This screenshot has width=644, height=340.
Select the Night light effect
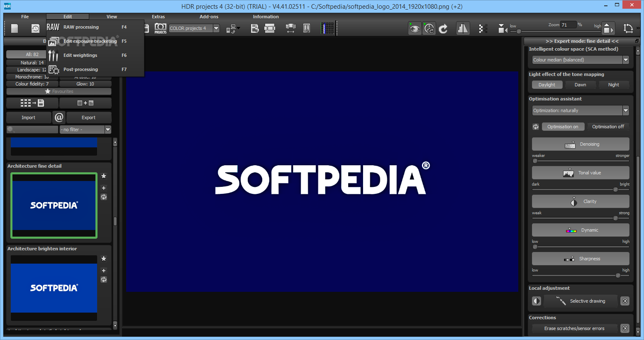coord(613,85)
